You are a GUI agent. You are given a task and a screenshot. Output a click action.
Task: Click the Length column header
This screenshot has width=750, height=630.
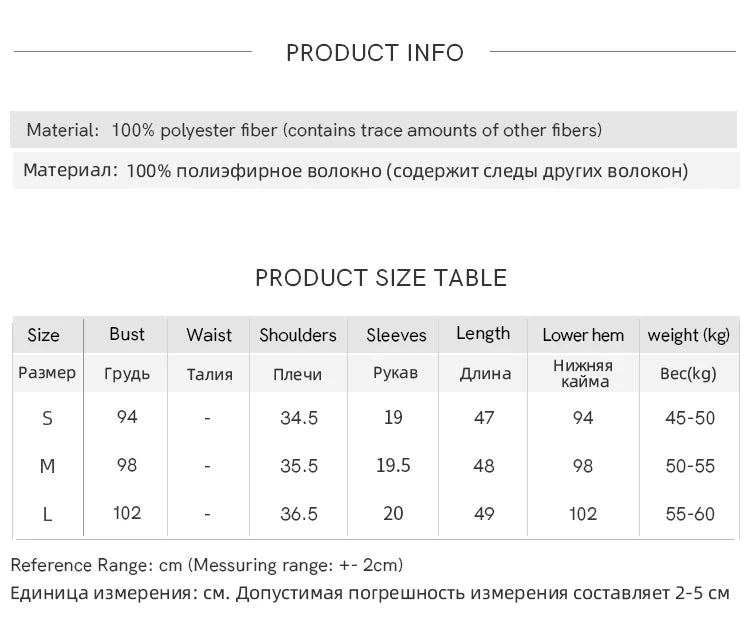point(483,333)
